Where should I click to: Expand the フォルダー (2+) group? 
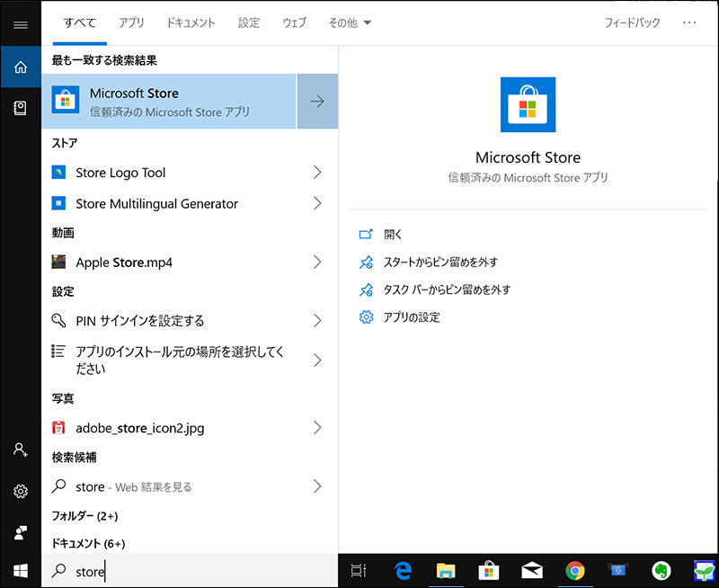click(x=84, y=516)
